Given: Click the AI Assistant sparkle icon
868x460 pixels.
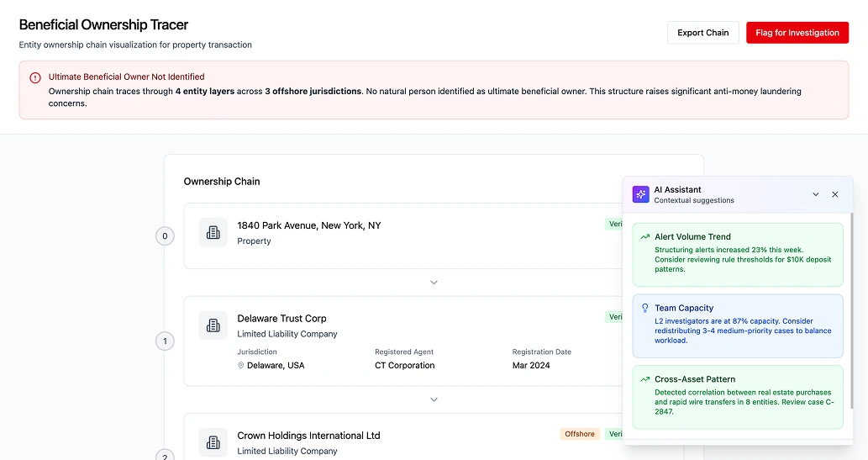Looking at the screenshot, I should coord(640,194).
